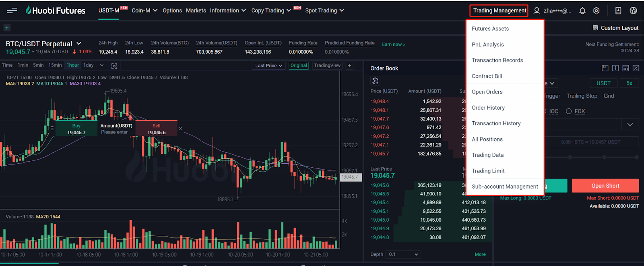Image resolution: width=644 pixels, height=266 pixels.
Task: Click the download app icon
Action: (x=618, y=10)
